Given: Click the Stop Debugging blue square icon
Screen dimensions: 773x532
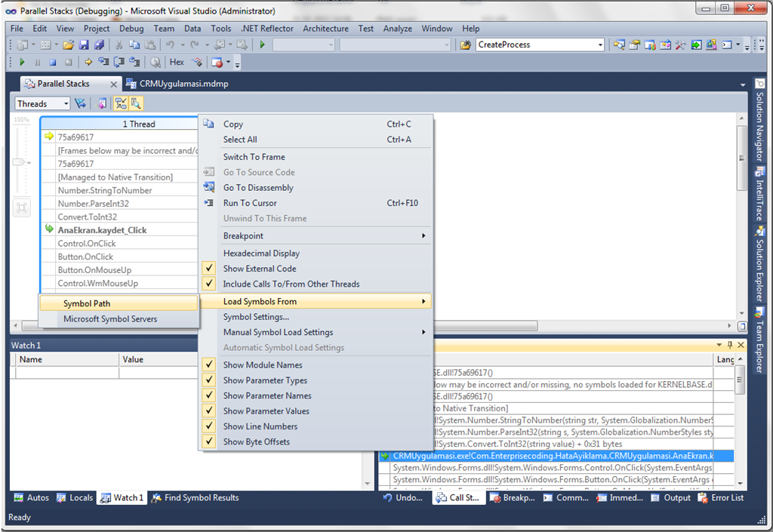Looking at the screenshot, I should (53, 62).
